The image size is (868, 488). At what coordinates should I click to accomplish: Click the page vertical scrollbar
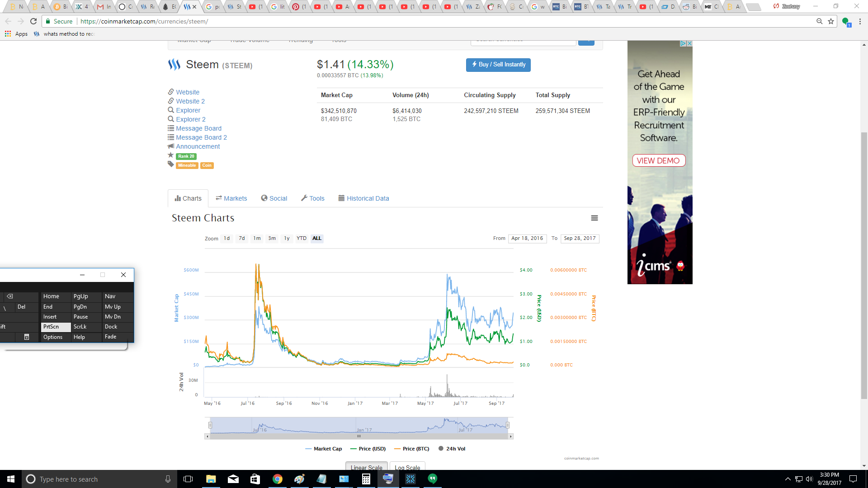pyautogui.click(x=864, y=266)
